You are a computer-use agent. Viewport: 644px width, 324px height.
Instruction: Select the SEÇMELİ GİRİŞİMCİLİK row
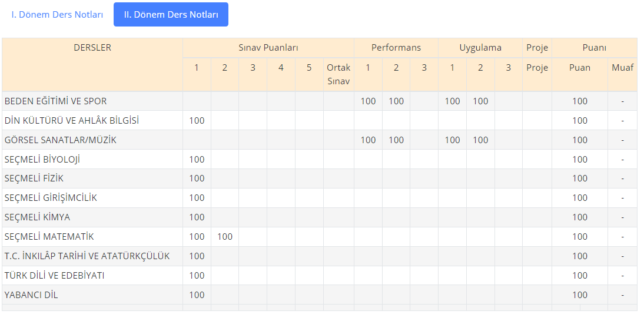[320, 198]
